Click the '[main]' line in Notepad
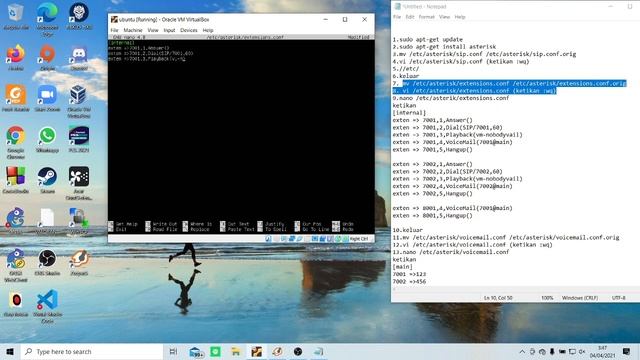This screenshot has height=360, width=640. point(402,267)
